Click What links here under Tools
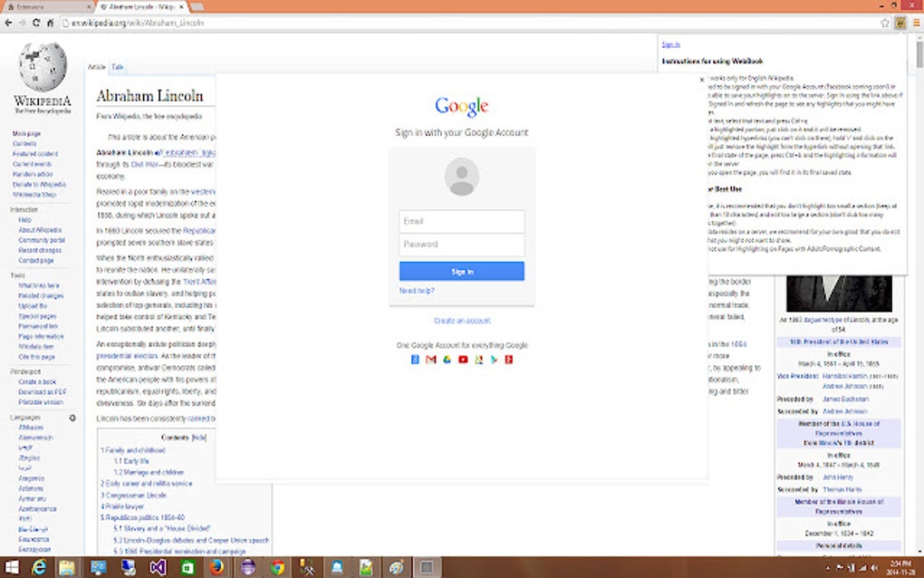The image size is (924, 578). pos(39,285)
